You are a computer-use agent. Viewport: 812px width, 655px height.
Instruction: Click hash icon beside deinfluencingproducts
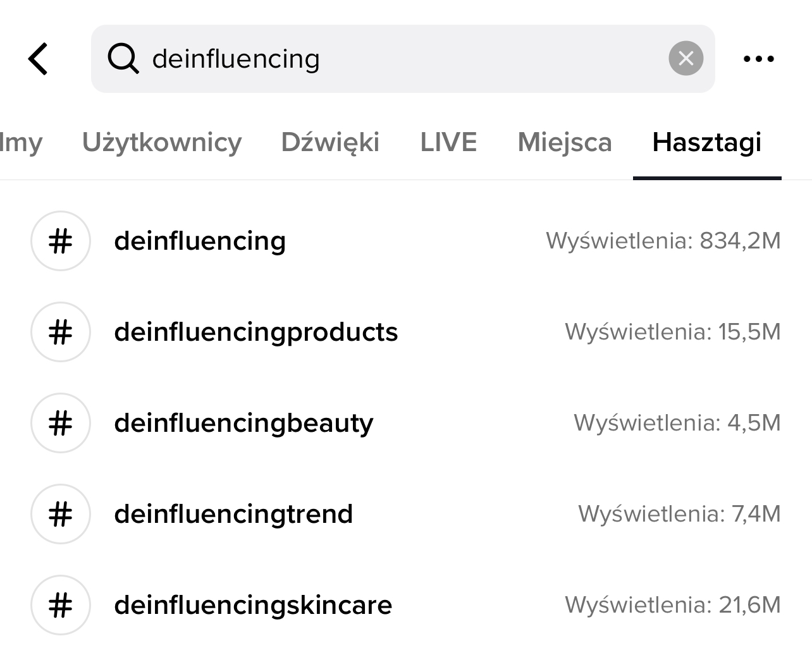click(x=61, y=332)
